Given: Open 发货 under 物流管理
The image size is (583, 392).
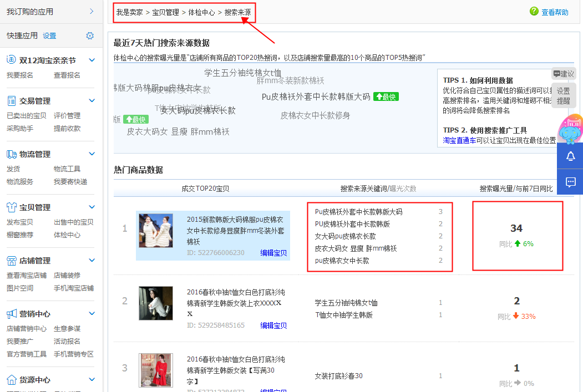Looking at the screenshot, I should click(13, 169).
